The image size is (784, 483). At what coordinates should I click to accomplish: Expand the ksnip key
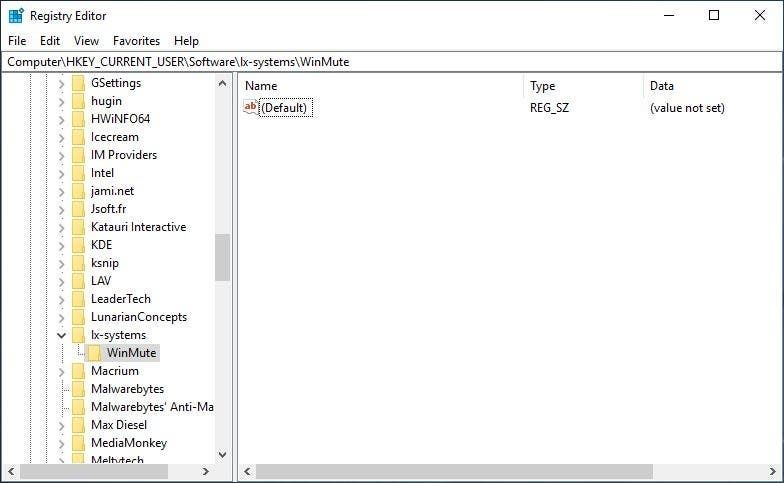tap(62, 264)
